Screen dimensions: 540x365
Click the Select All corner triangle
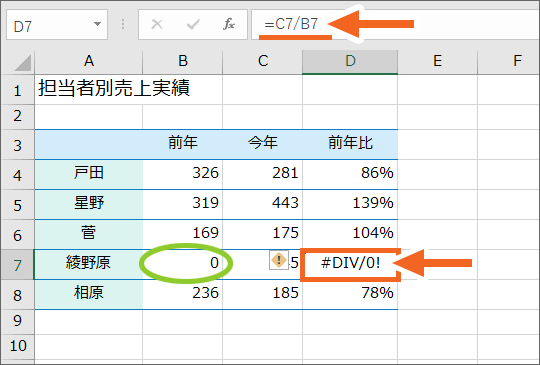click(x=23, y=63)
